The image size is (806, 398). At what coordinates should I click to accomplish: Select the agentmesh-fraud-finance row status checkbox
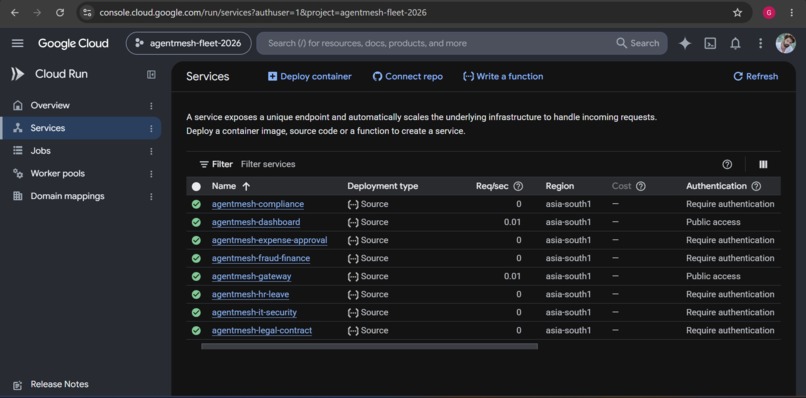(196, 258)
